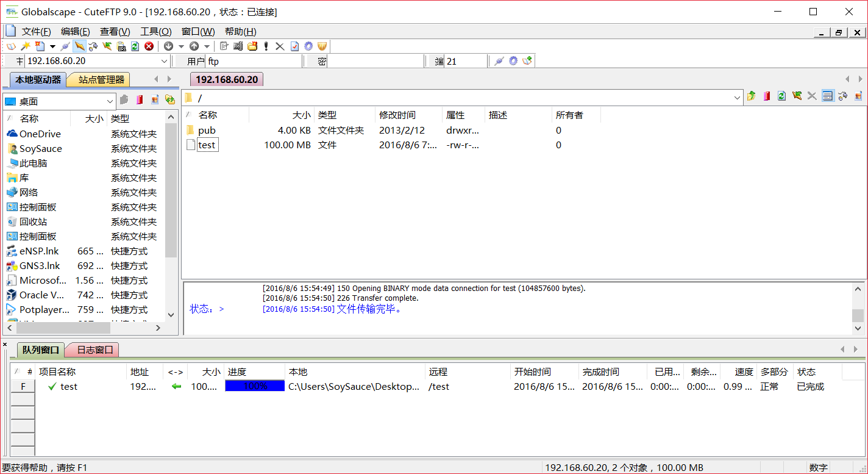
Task: Open Site Manager via the book toolbar icon
Action: pos(11,46)
